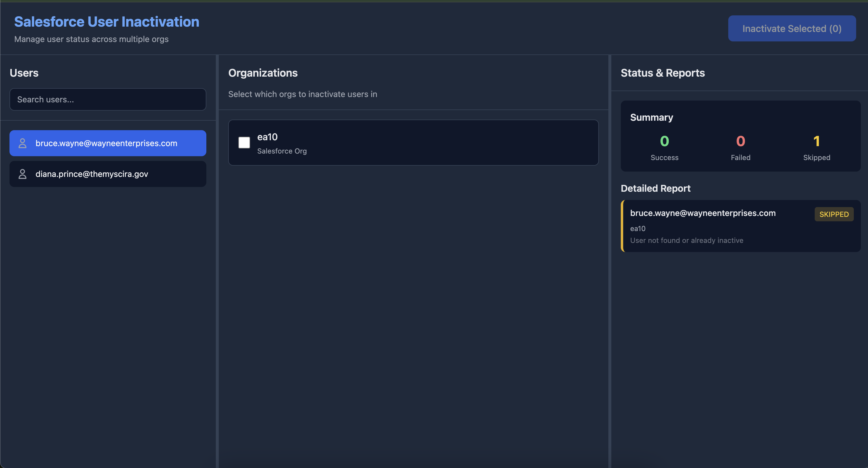Check the ea10 organization checkbox

pos(244,142)
